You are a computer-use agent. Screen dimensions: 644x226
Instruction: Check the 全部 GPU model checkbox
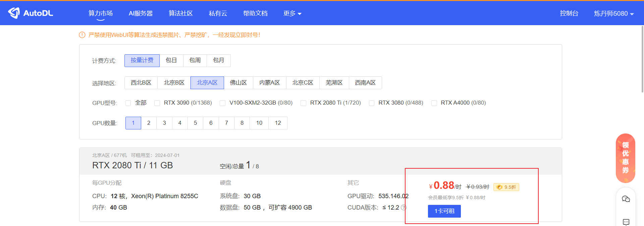tap(128, 103)
